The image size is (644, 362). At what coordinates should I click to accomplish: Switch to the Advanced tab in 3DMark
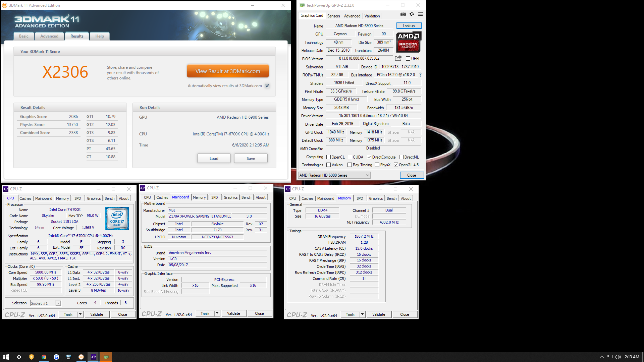49,36
